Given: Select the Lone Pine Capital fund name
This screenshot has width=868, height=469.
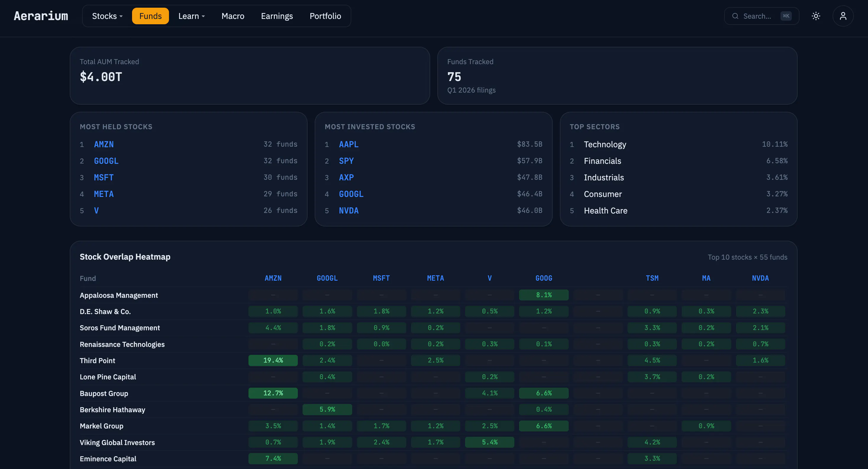Looking at the screenshot, I should pyautogui.click(x=108, y=377).
